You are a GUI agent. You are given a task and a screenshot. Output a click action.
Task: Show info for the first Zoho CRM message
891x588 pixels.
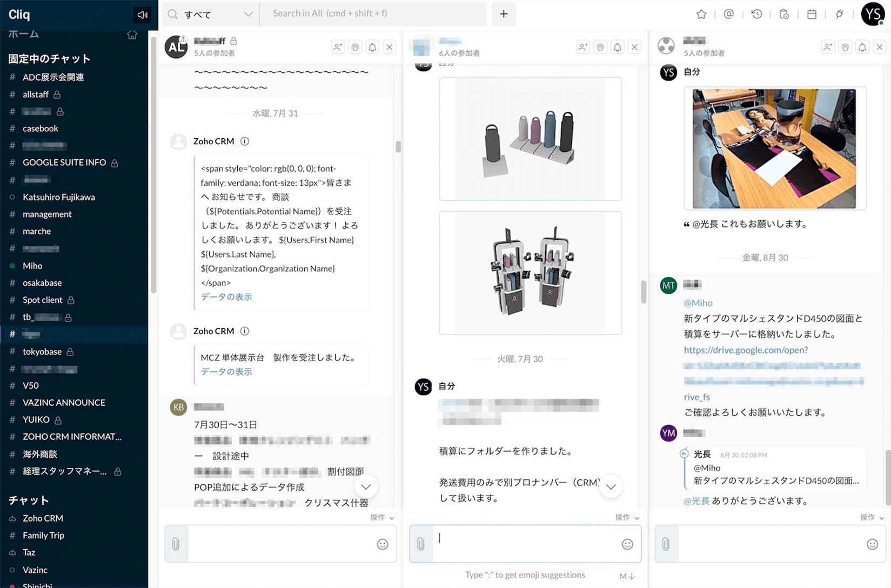(245, 141)
